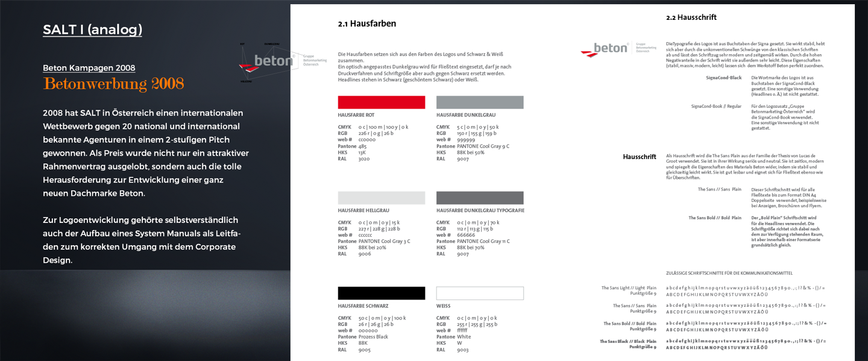Click the SignaCond-Black font label
The image size is (868, 361).
click(723, 78)
